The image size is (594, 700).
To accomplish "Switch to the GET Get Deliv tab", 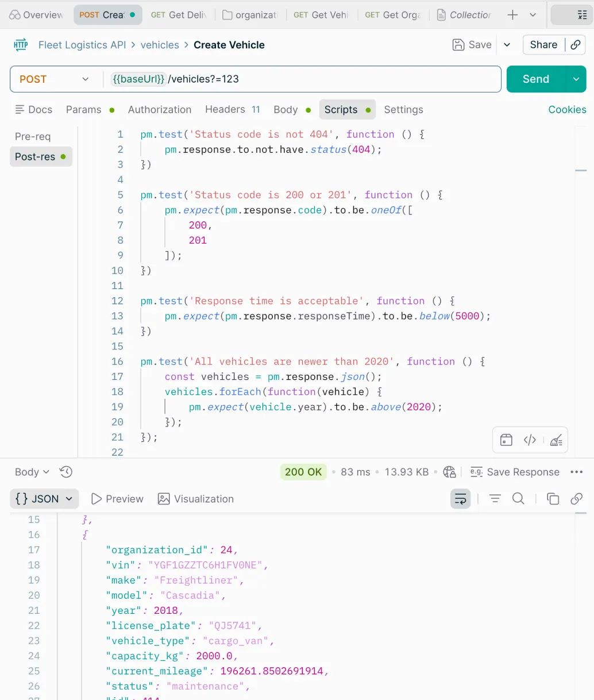I will pos(179,15).
